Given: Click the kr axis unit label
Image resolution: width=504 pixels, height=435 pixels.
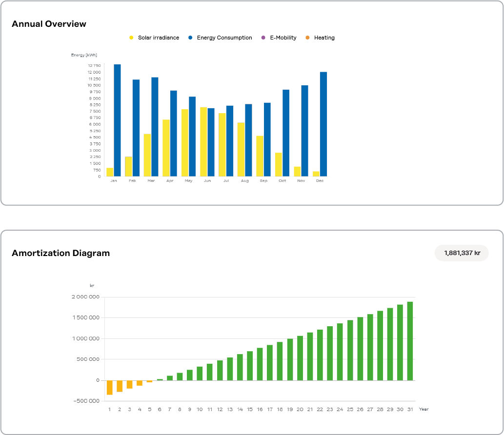Looking at the screenshot, I should pos(92,286).
